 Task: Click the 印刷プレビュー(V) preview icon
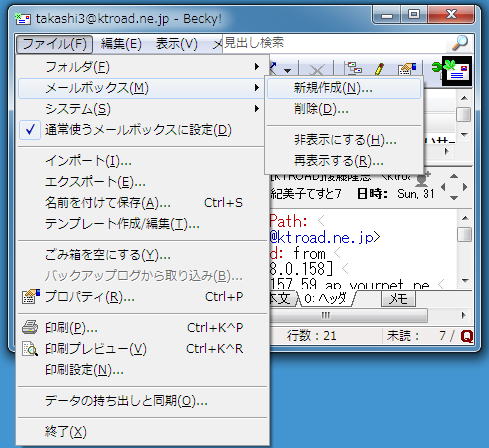(30, 349)
